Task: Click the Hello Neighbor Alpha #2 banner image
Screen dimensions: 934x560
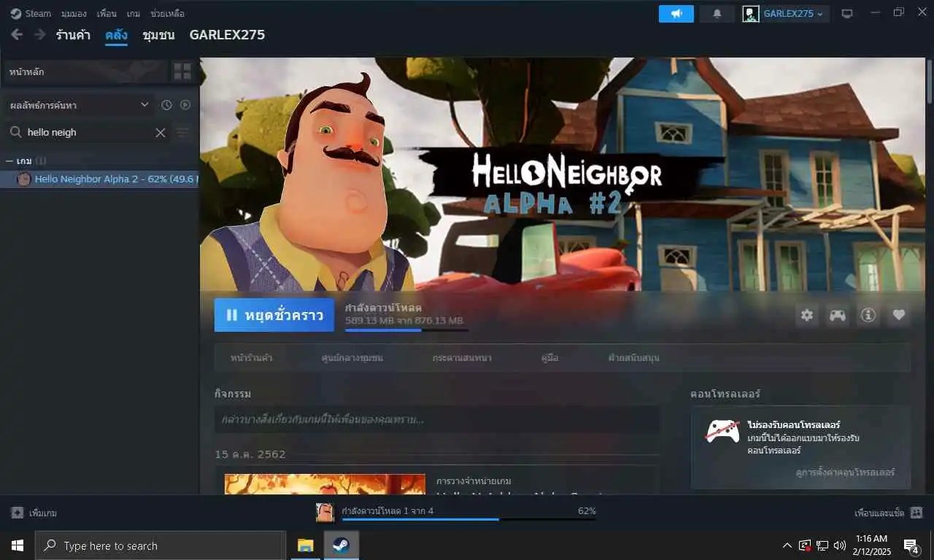Action: pos(563,174)
